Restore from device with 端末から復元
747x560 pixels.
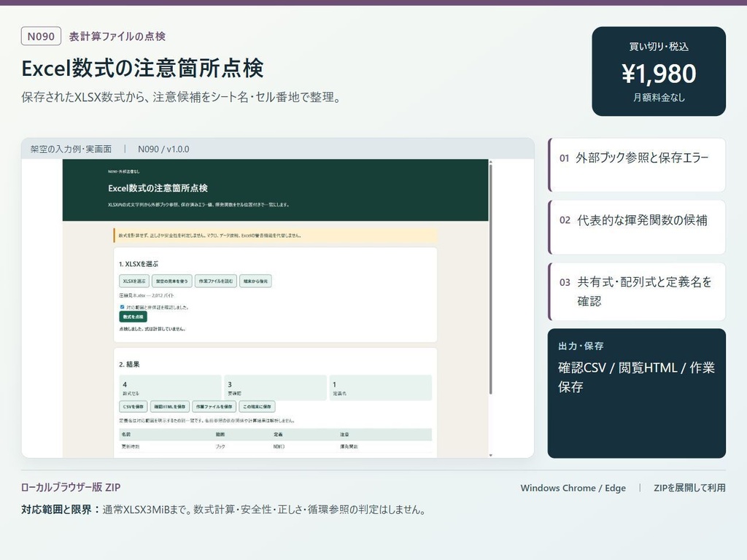pos(255,281)
